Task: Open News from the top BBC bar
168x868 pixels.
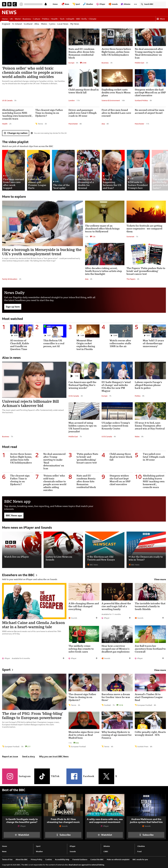Action: tap(66, 4)
